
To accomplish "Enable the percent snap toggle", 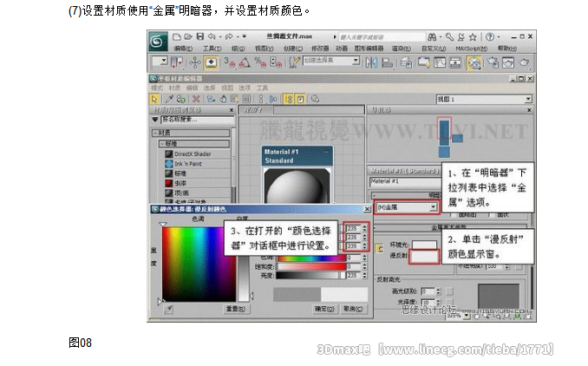I will [x=260, y=62].
